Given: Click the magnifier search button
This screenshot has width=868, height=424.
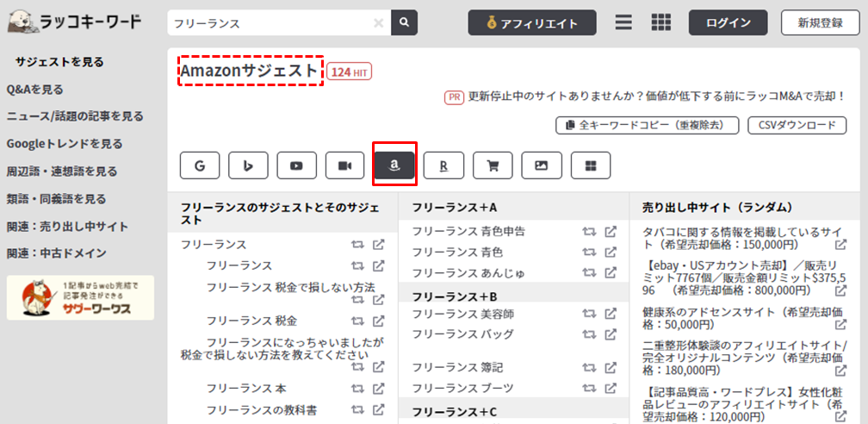Looking at the screenshot, I should pos(404,22).
